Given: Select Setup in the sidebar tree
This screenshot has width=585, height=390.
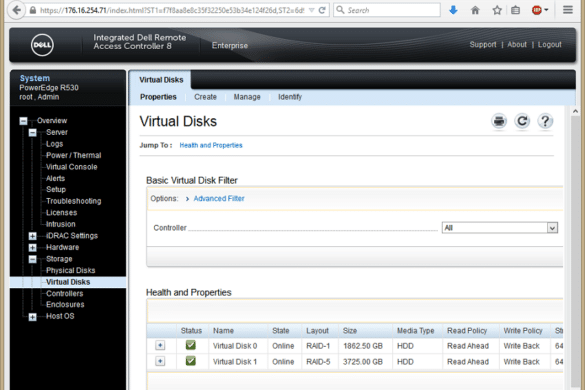Looking at the screenshot, I should [x=56, y=190].
